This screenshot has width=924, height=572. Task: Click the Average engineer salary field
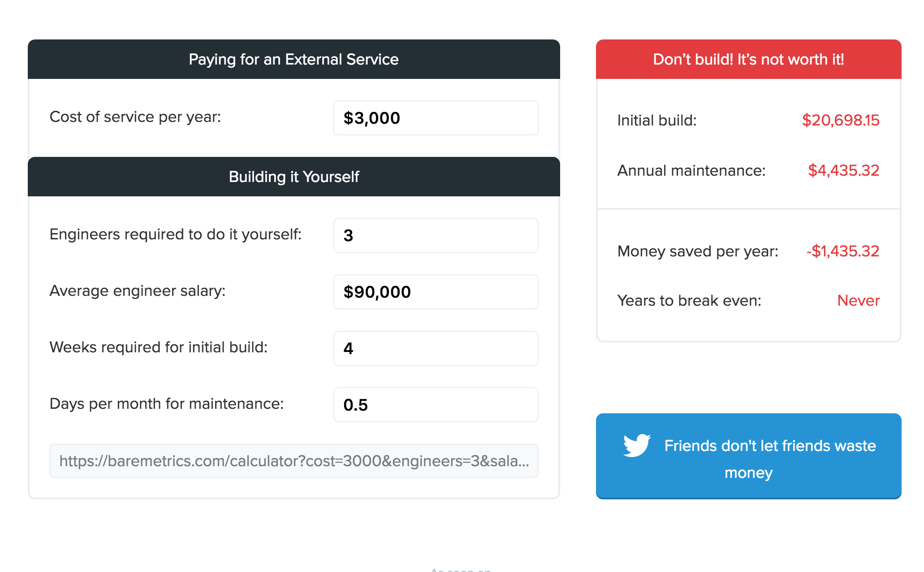pos(436,292)
